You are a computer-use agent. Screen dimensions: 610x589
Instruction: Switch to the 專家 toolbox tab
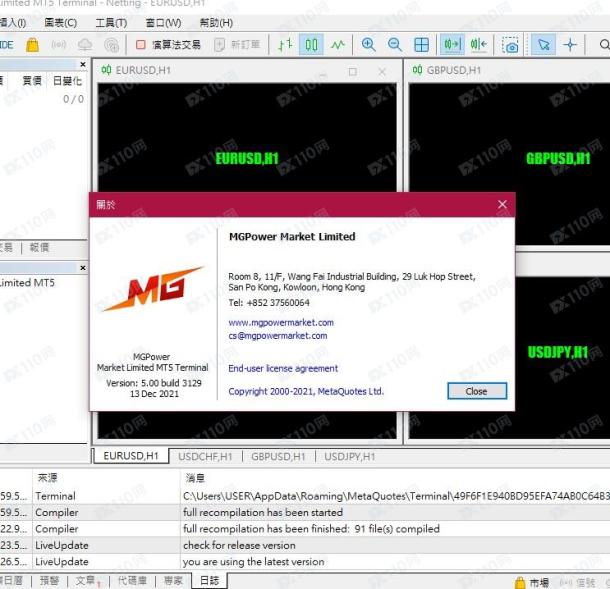173,581
